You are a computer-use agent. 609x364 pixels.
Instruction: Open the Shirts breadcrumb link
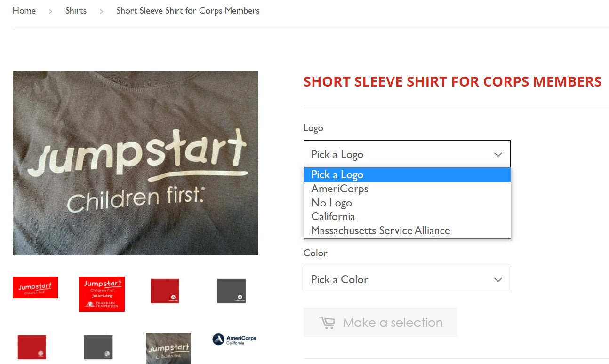click(76, 10)
